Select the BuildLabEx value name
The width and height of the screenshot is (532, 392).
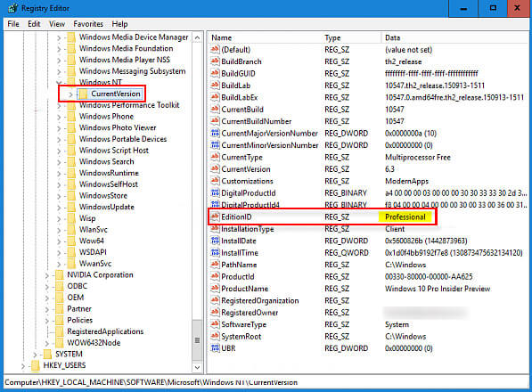240,97
